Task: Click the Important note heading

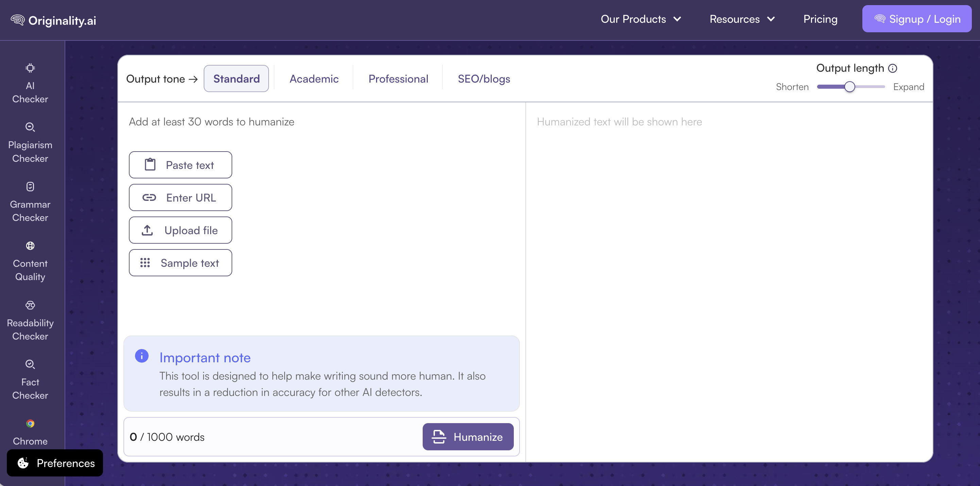Action: [205, 358]
